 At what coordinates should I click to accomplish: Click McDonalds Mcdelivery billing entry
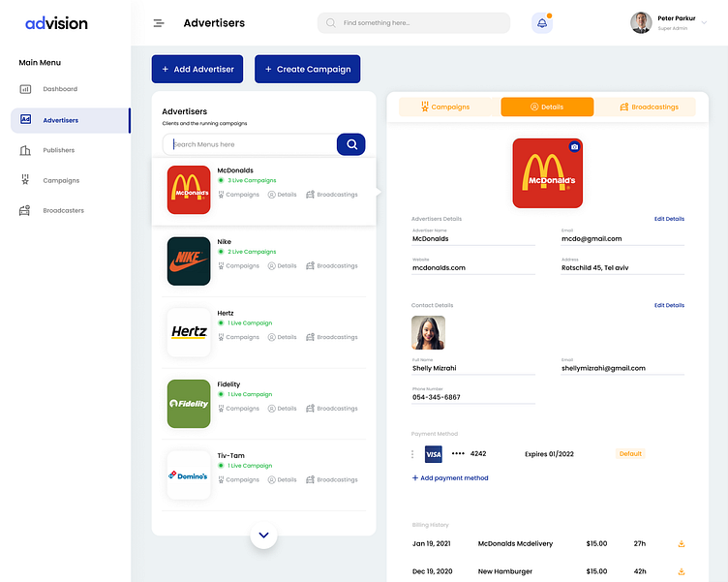(515, 543)
